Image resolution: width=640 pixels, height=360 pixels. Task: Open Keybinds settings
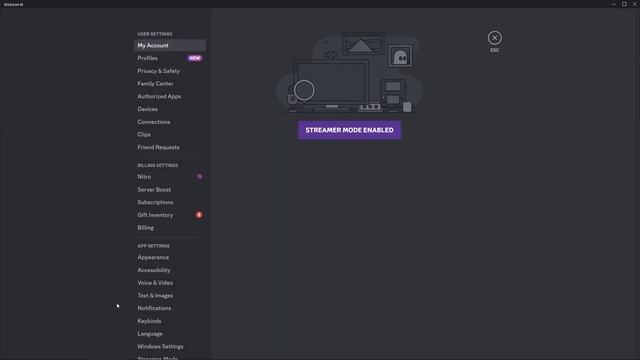[x=170, y=321]
